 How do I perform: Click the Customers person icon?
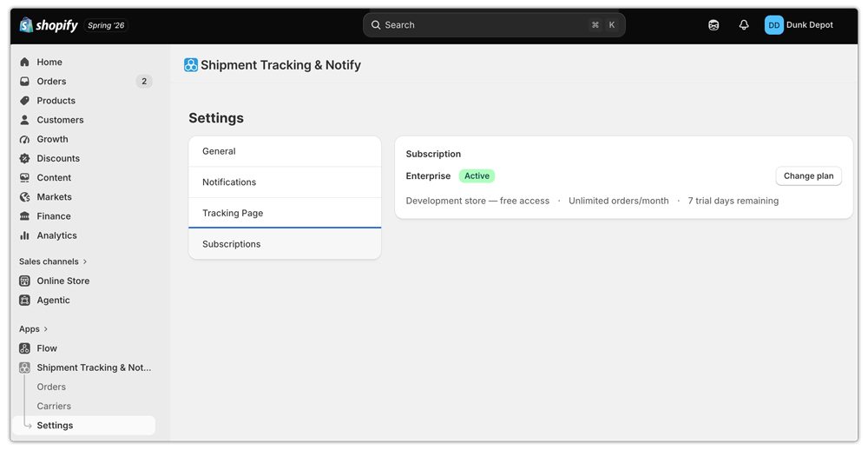pyautogui.click(x=24, y=120)
